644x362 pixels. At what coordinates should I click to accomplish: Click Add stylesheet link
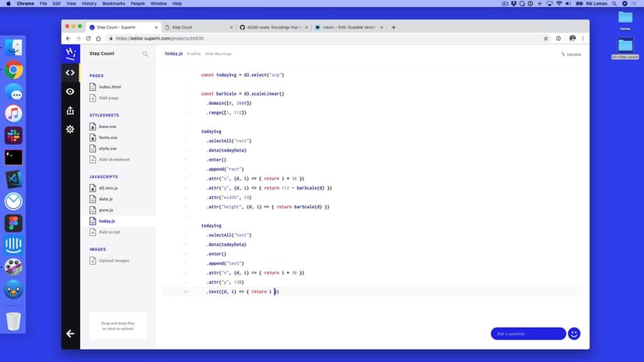[114, 159]
